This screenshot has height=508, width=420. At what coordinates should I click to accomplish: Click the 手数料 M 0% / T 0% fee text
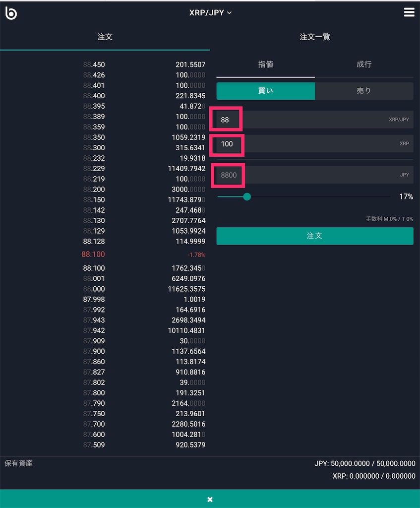tap(390, 219)
